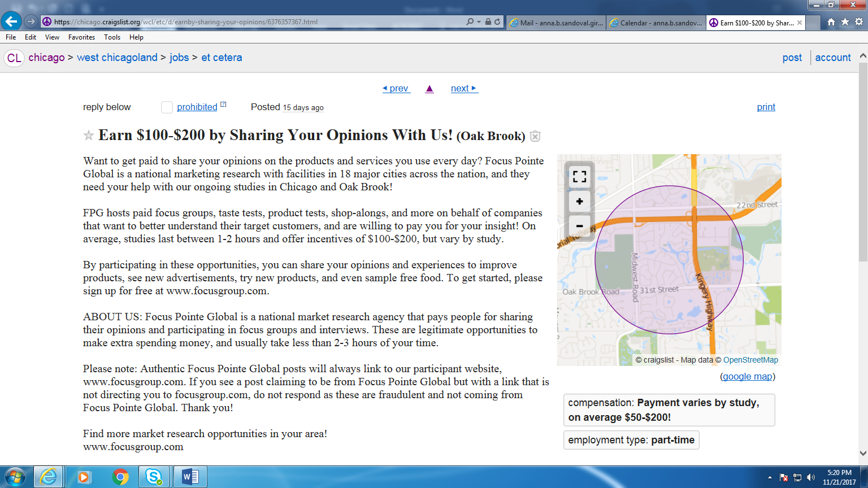Click the print link
This screenshot has height=488, width=868.
(x=766, y=107)
